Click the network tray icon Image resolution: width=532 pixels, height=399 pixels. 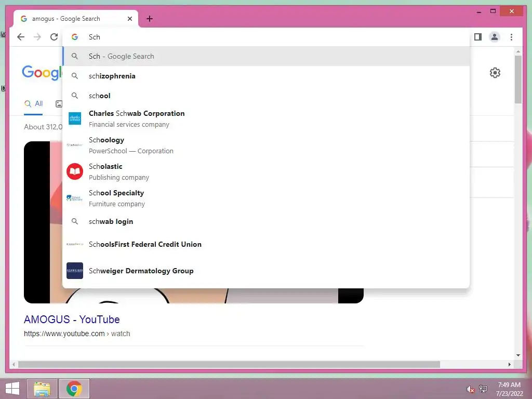483,389
